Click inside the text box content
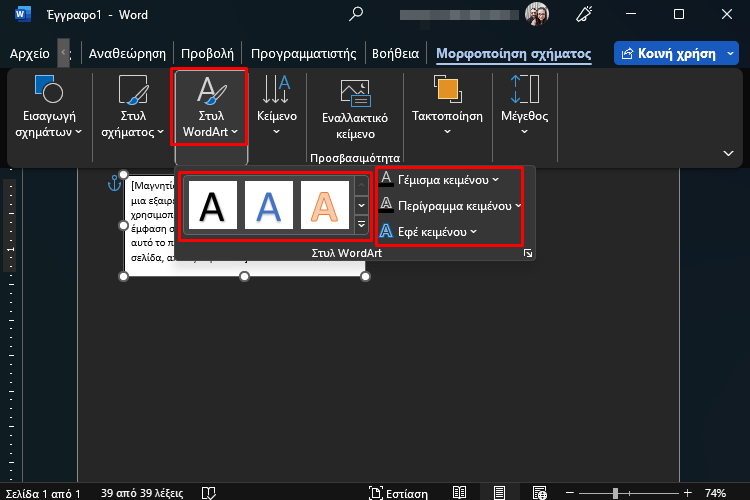 click(x=151, y=221)
